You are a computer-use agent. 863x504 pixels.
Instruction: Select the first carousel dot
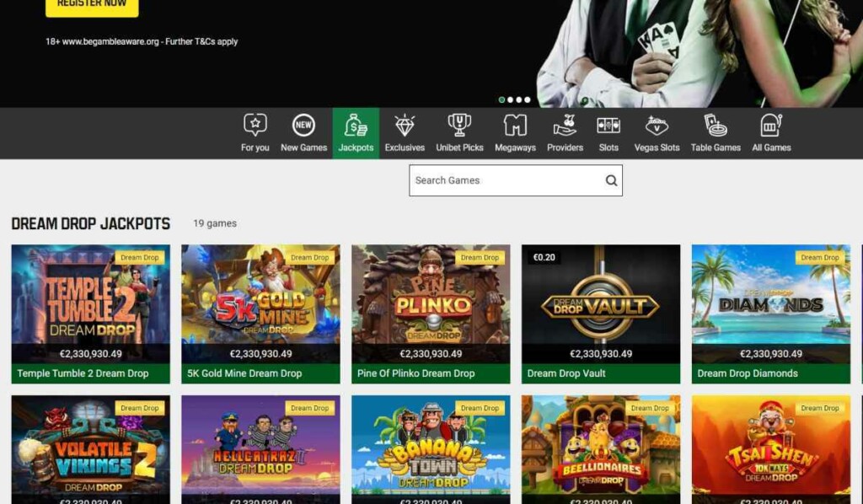(501, 99)
